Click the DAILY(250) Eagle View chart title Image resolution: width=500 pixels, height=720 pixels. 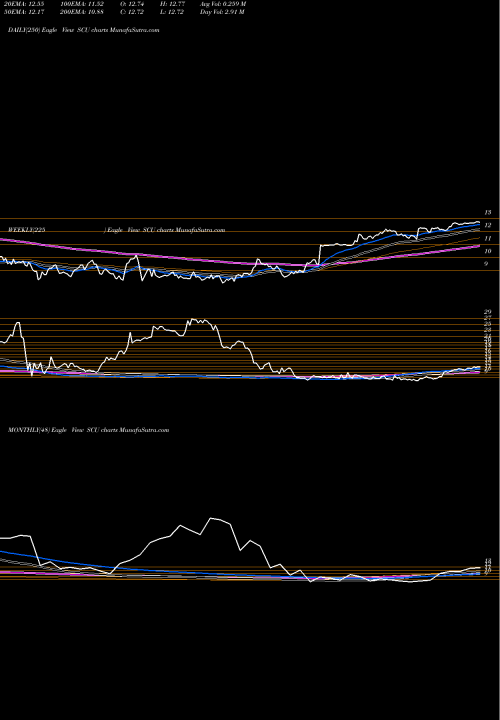(x=84, y=30)
